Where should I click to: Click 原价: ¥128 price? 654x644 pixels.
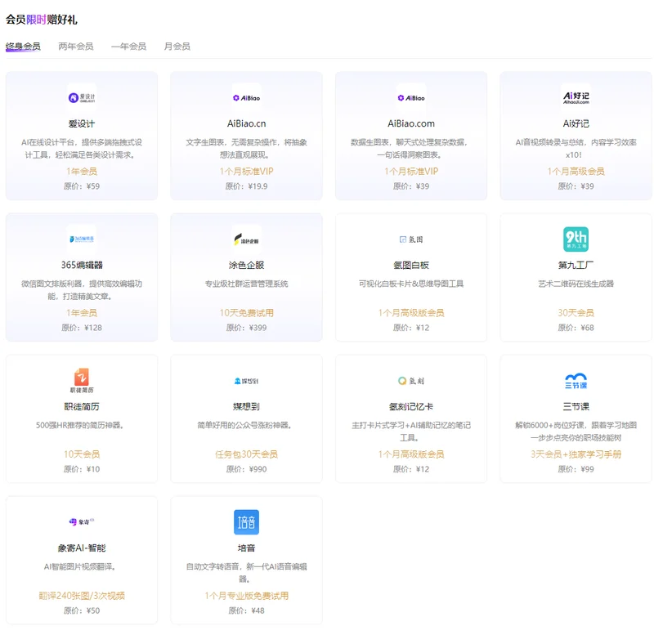pyautogui.click(x=81, y=328)
